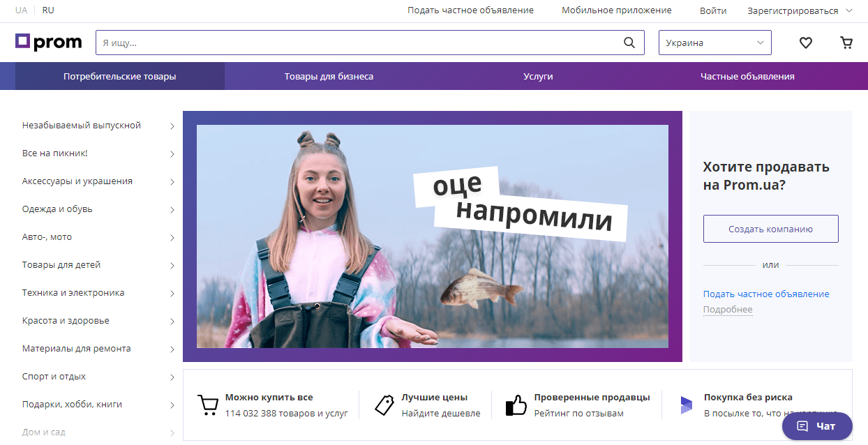Expand chevron next to 'Техника и электроника'
Image resolution: width=868 pixels, height=445 pixels.
tap(172, 294)
